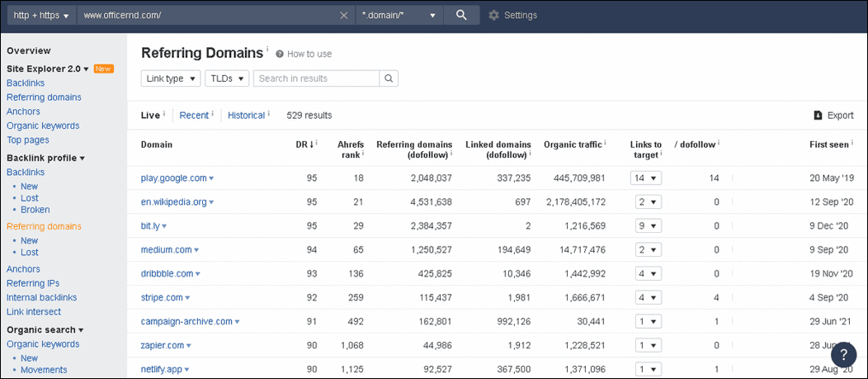Expand Links to target dropdown for stripe.com
The width and height of the screenshot is (868, 379).
point(649,297)
